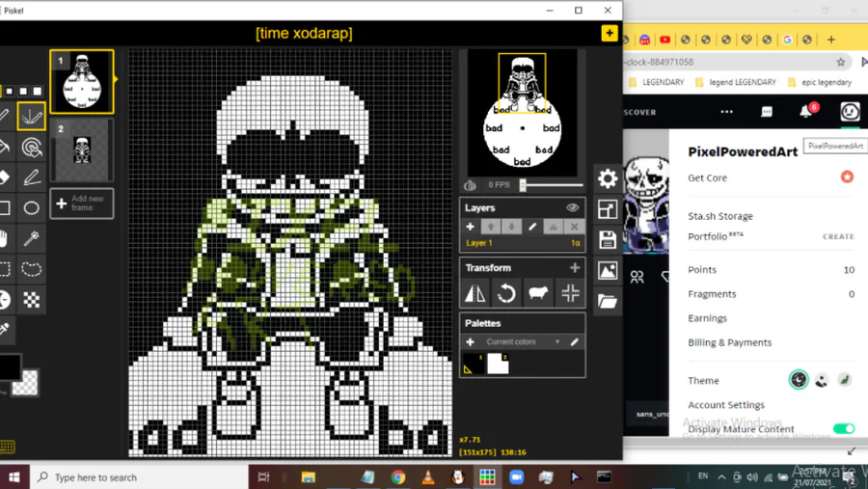
Task: Align image to center transform icon
Action: point(570,293)
